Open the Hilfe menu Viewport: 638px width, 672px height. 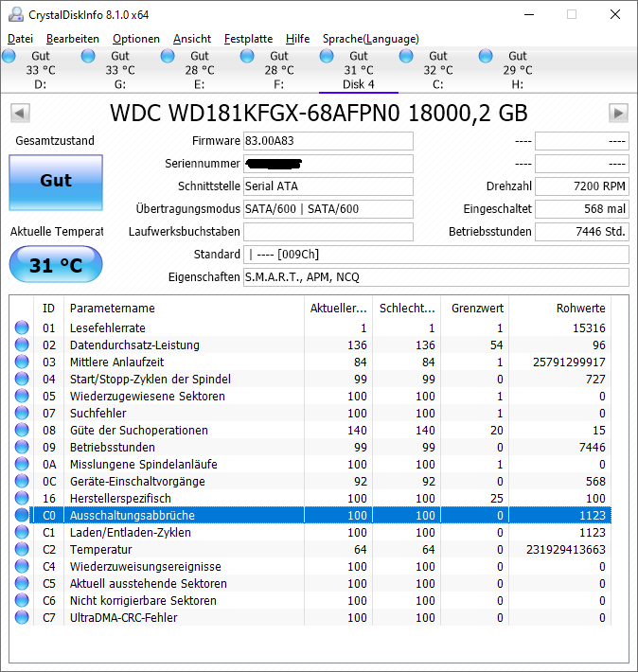click(x=297, y=39)
